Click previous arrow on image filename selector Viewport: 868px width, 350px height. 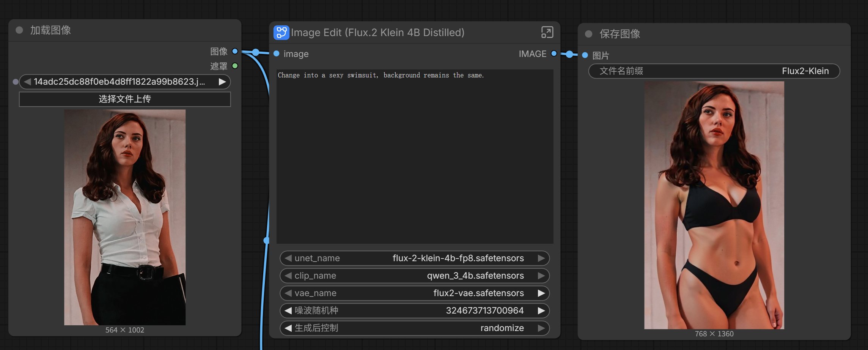27,82
